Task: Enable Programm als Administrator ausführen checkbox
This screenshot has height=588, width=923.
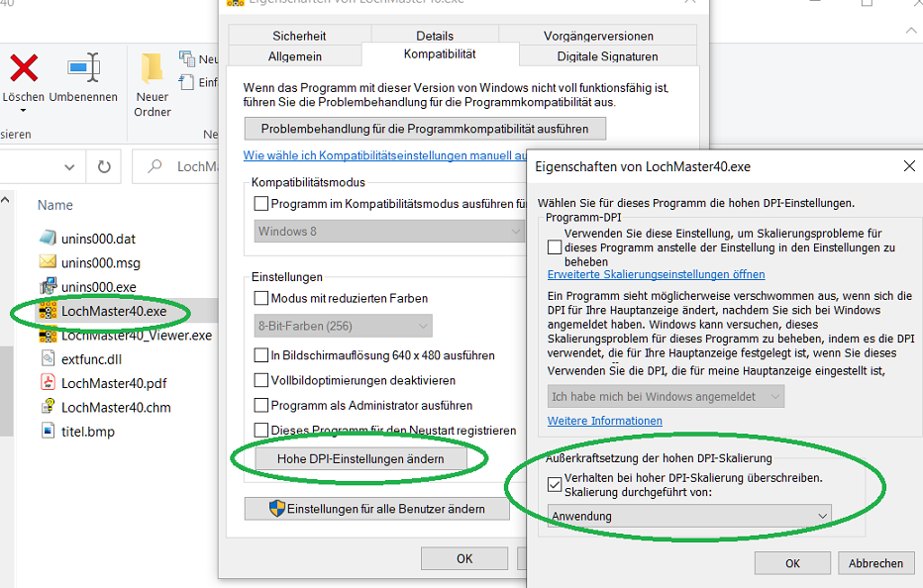Action: point(260,406)
